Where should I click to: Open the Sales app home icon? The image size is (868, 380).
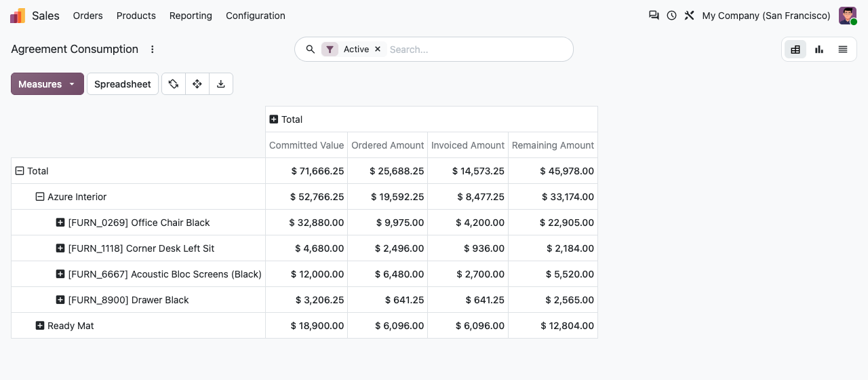tap(18, 16)
